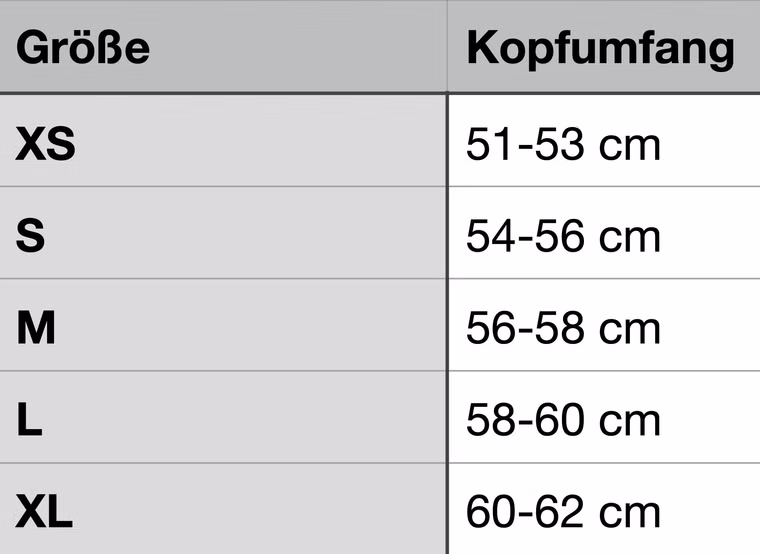Select the XL size row label
The image size is (760, 554).
(44, 511)
